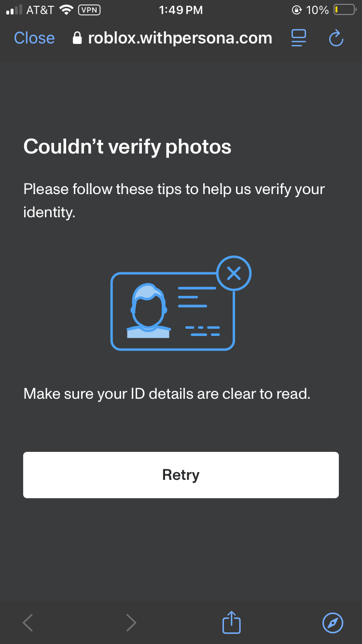Close the in-app browser view
Image resolution: width=362 pixels, height=644 pixels.
click(x=34, y=38)
